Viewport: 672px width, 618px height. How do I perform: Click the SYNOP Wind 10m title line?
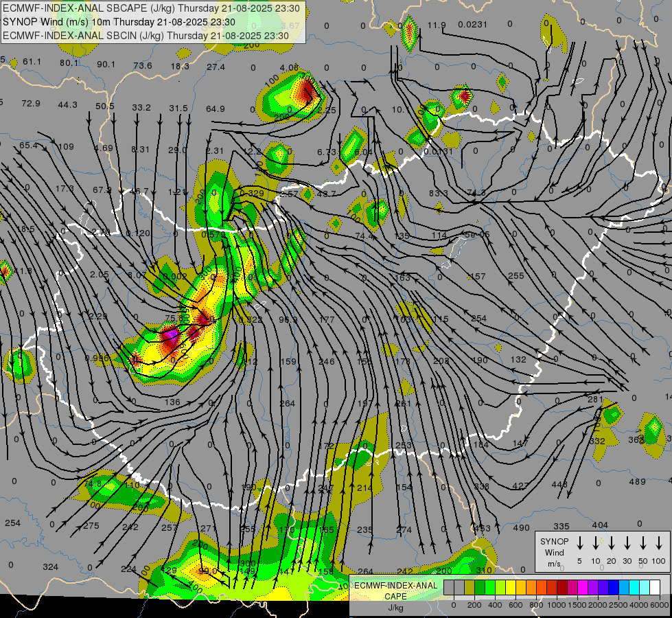119,22
